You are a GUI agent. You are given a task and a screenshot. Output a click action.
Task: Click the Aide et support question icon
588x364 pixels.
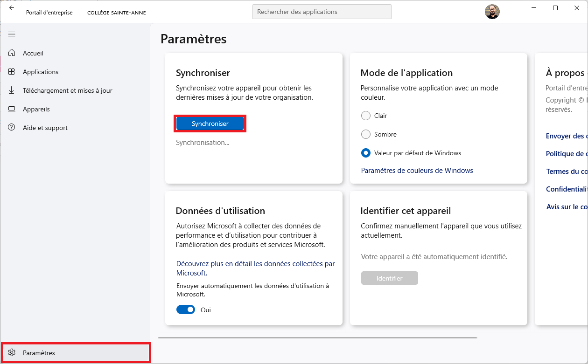pyautogui.click(x=12, y=128)
